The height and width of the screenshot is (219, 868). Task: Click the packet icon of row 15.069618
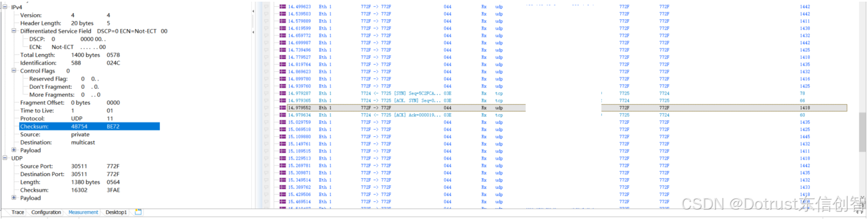[283, 129]
